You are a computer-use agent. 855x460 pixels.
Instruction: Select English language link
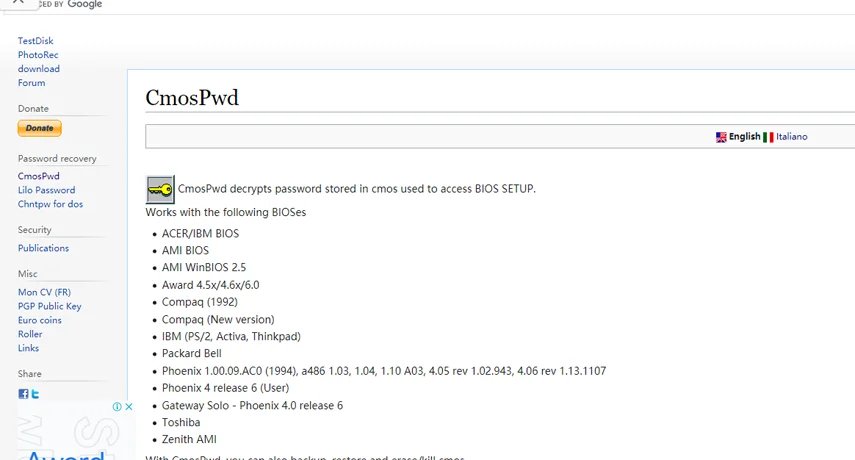tap(744, 137)
